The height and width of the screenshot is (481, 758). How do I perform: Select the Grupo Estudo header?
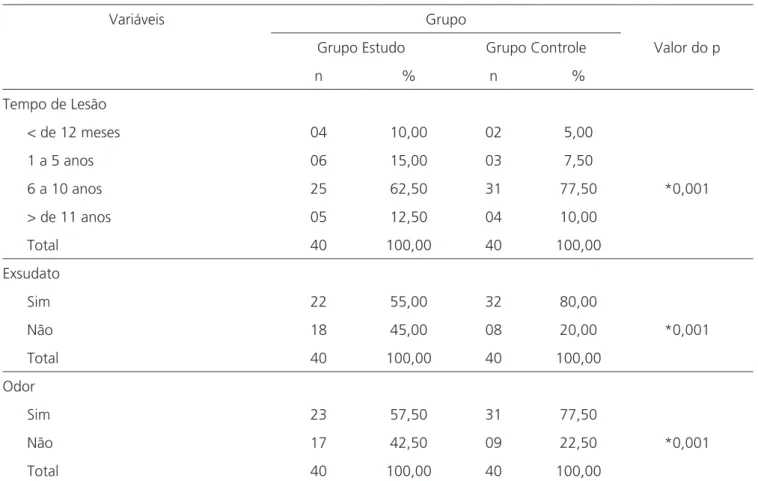tap(361, 48)
